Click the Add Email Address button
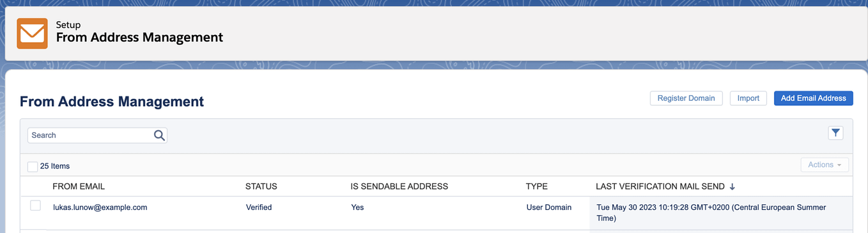This screenshot has width=868, height=233. coord(814,98)
